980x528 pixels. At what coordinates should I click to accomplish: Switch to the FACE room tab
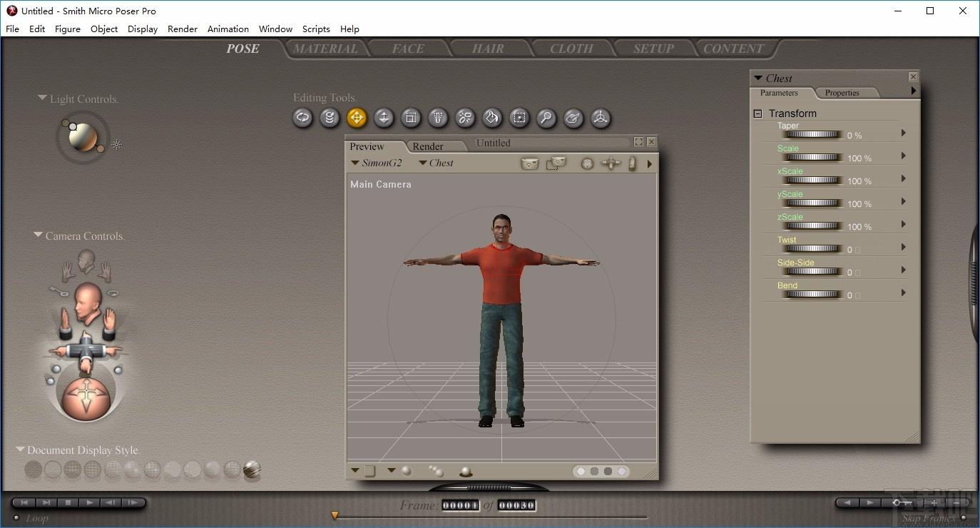(408, 49)
